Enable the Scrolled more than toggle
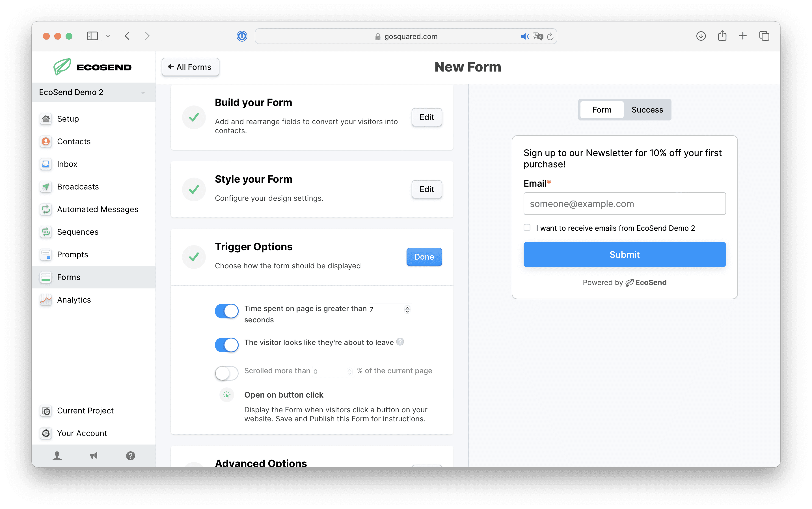The width and height of the screenshot is (812, 509). tap(226, 373)
